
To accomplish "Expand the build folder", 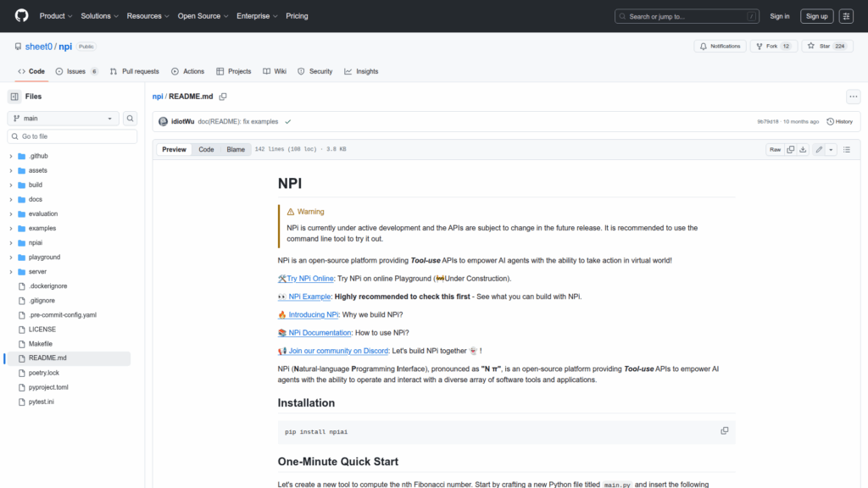I will [x=11, y=185].
